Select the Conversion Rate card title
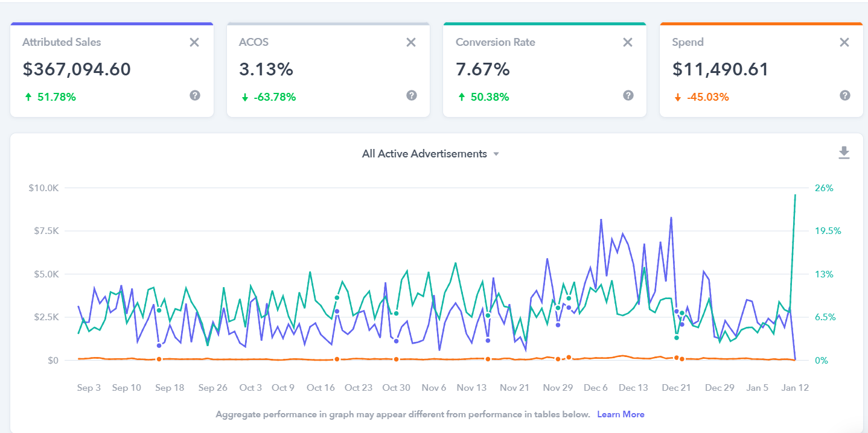The width and height of the screenshot is (868, 433). (495, 42)
